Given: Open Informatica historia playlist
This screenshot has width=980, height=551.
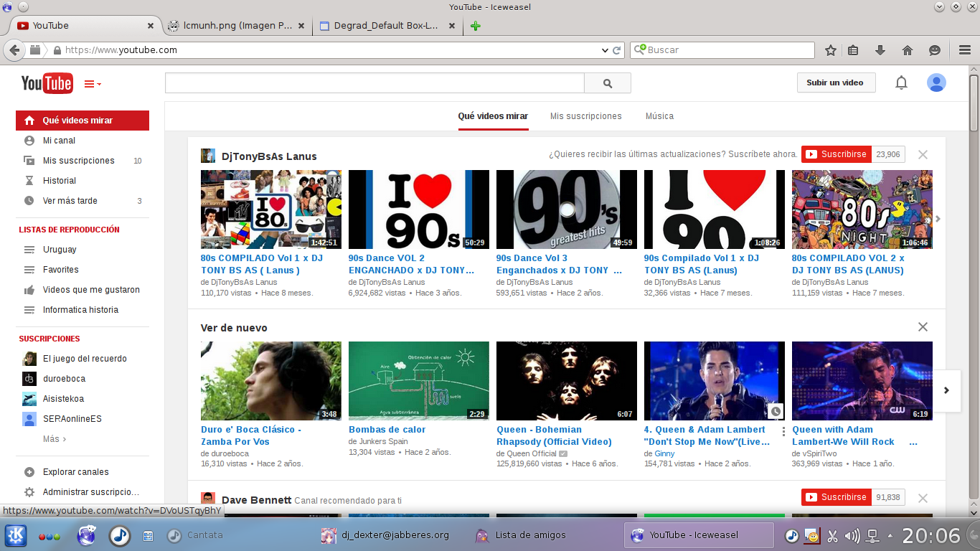Looking at the screenshot, I should [83, 310].
